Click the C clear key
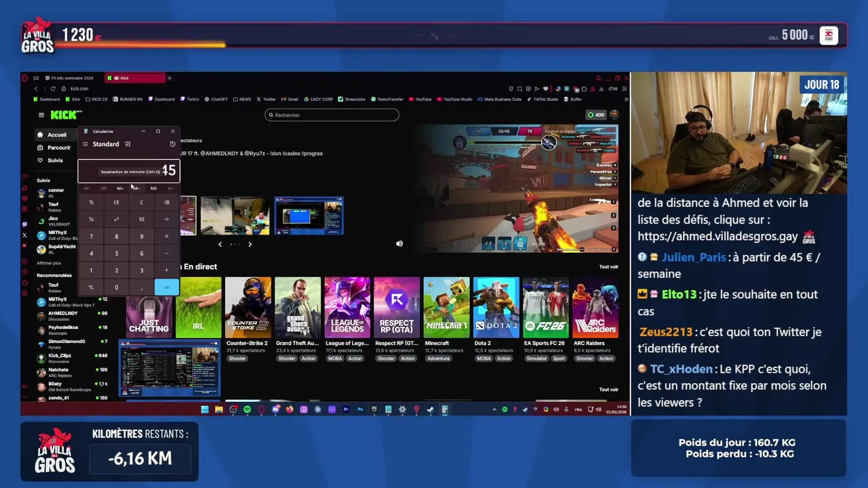 point(141,202)
